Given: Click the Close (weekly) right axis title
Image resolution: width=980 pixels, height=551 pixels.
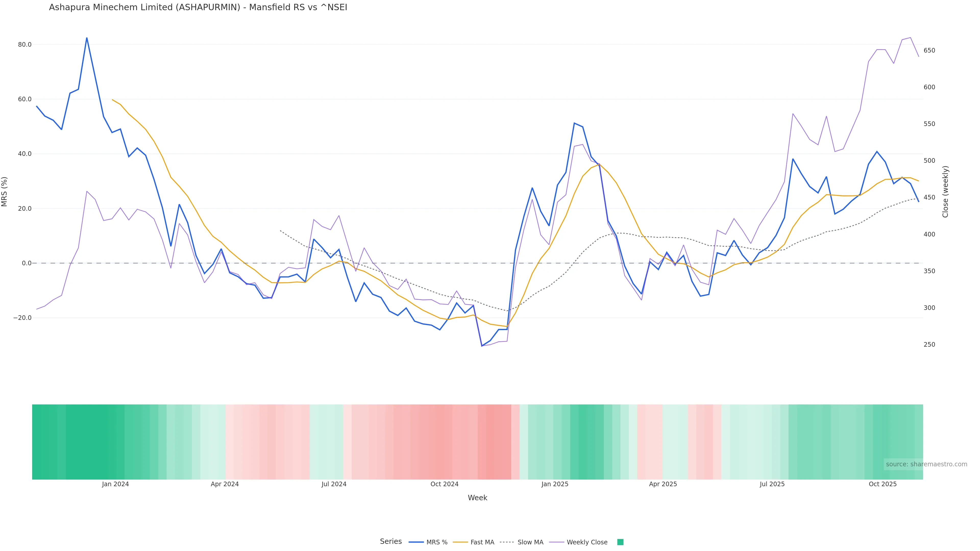Looking at the screenshot, I should [945, 192].
